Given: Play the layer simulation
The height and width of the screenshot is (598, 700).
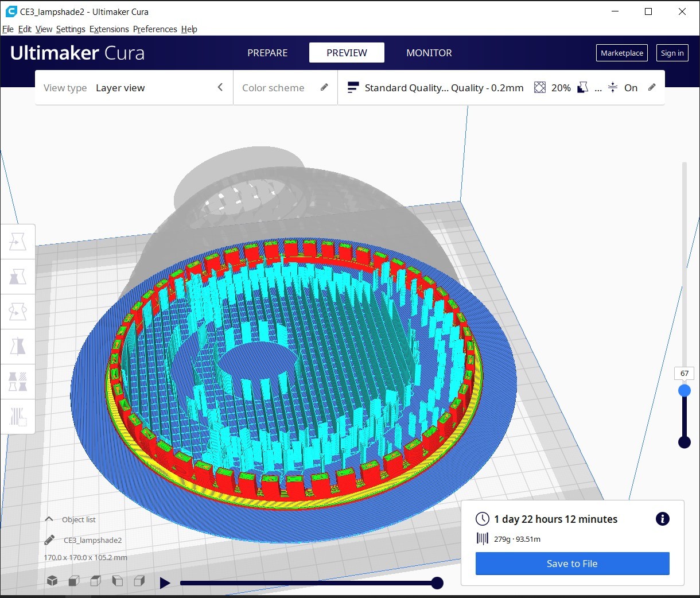Looking at the screenshot, I should tap(165, 583).
